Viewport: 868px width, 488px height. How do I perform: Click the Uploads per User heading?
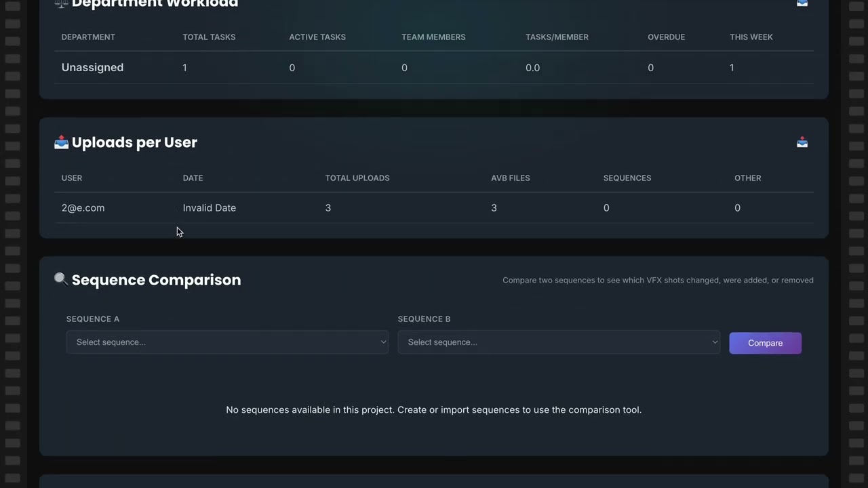point(134,142)
